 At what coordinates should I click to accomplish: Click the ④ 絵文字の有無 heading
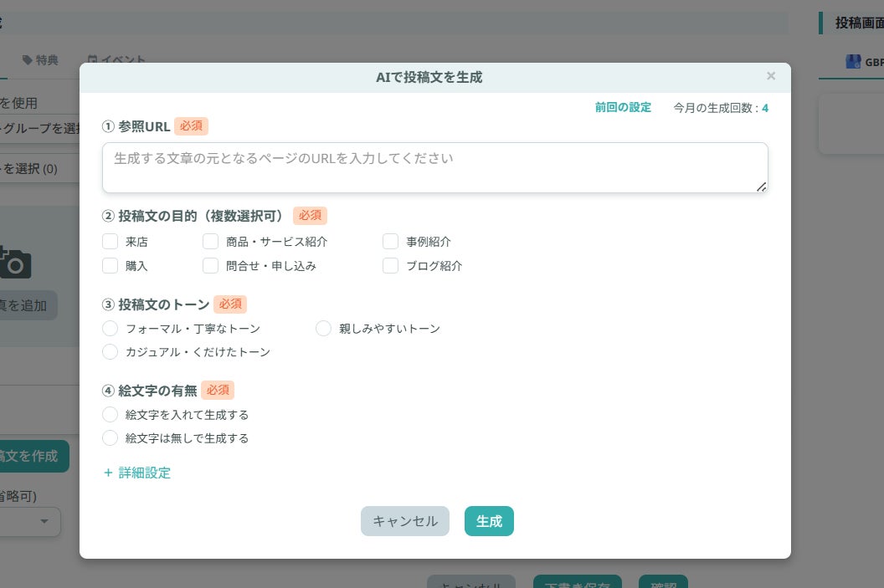coord(149,391)
